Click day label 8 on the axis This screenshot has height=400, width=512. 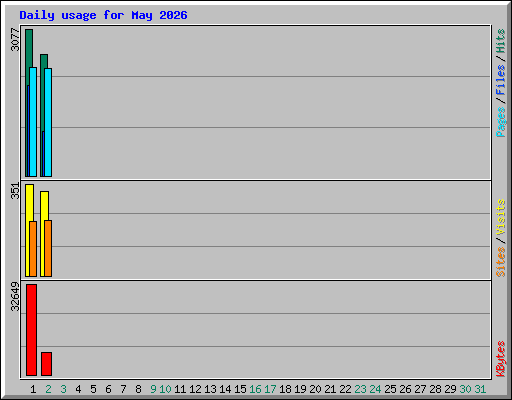pyautogui.click(x=138, y=389)
